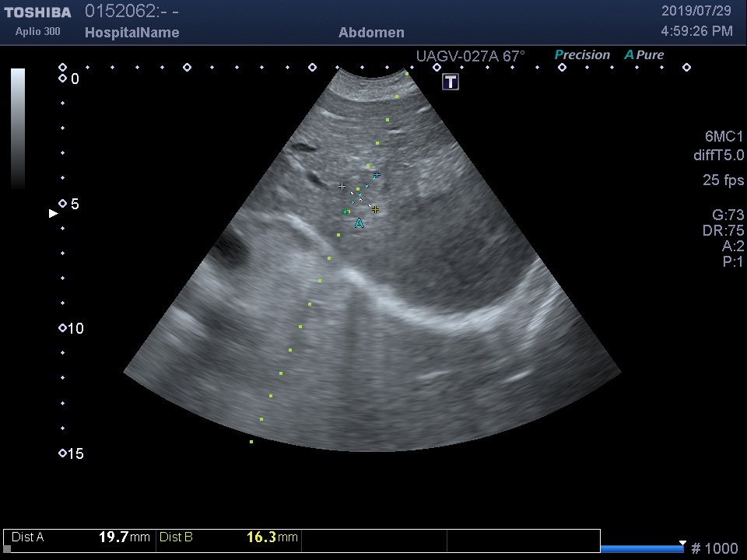Click the focus position triangle near depth 5
Screen dimensions: 747x560
pos(53,213)
